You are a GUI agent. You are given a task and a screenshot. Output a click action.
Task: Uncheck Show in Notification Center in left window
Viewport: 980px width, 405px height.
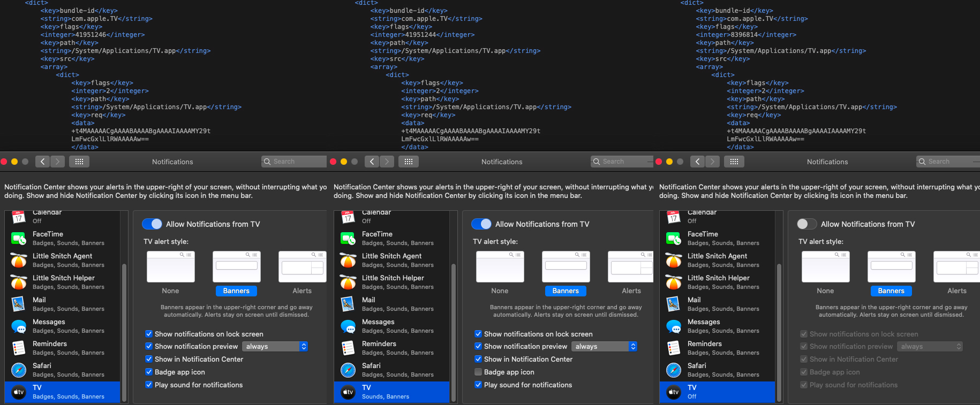[x=149, y=359]
